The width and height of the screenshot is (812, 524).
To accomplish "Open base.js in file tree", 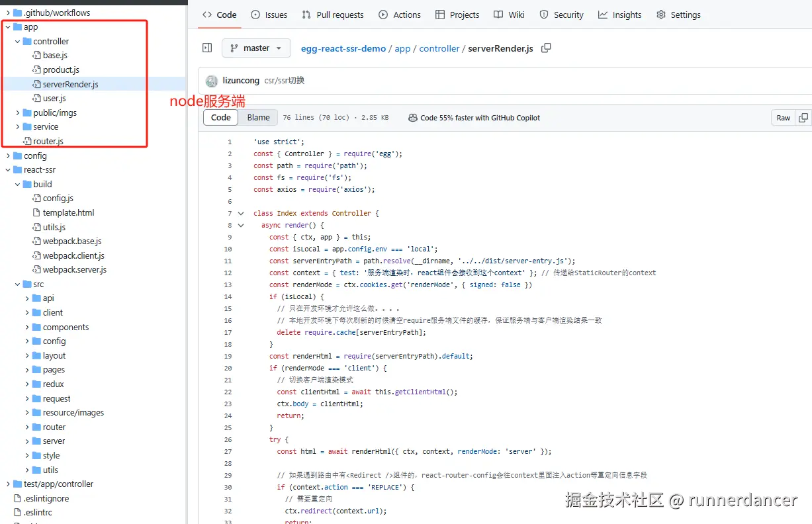I will click(55, 56).
